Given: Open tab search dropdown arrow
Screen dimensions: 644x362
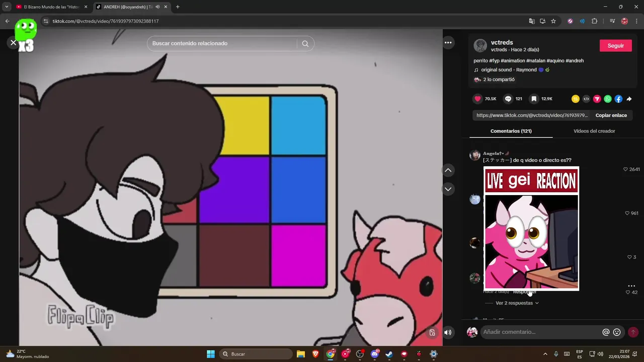Looking at the screenshot, I should click(7, 7).
